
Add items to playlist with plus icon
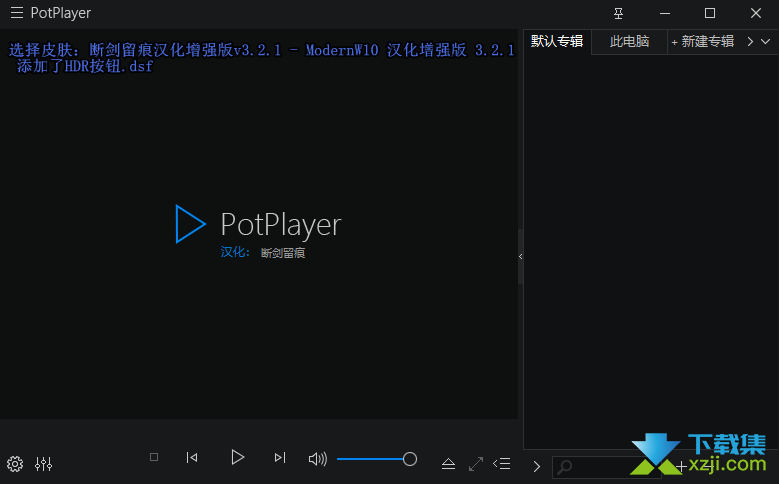coord(681,466)
